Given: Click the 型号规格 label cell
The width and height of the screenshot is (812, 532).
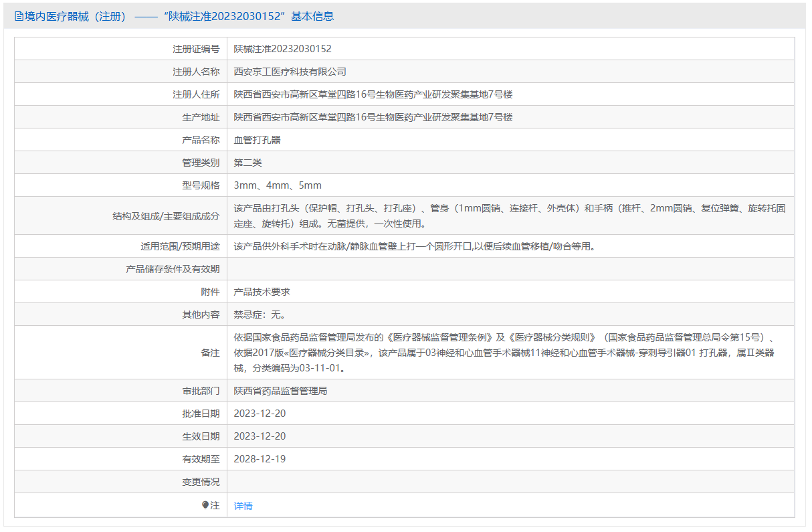Looking at the screenshot, I should (121, 185).
